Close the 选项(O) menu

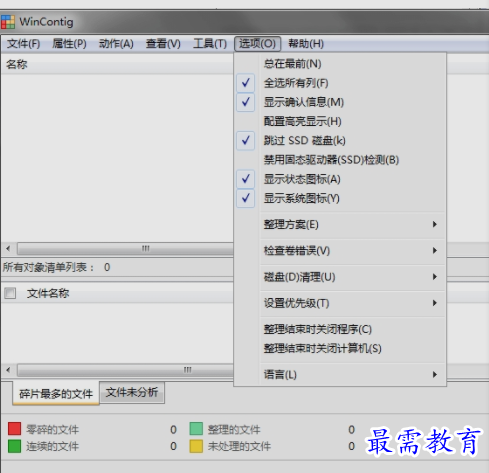257,44
